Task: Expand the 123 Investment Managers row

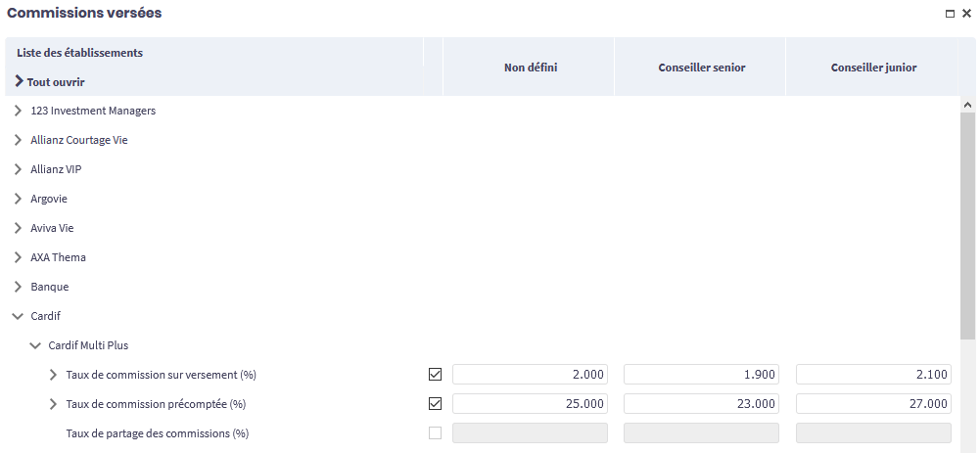Action: (x=18, y=111)
